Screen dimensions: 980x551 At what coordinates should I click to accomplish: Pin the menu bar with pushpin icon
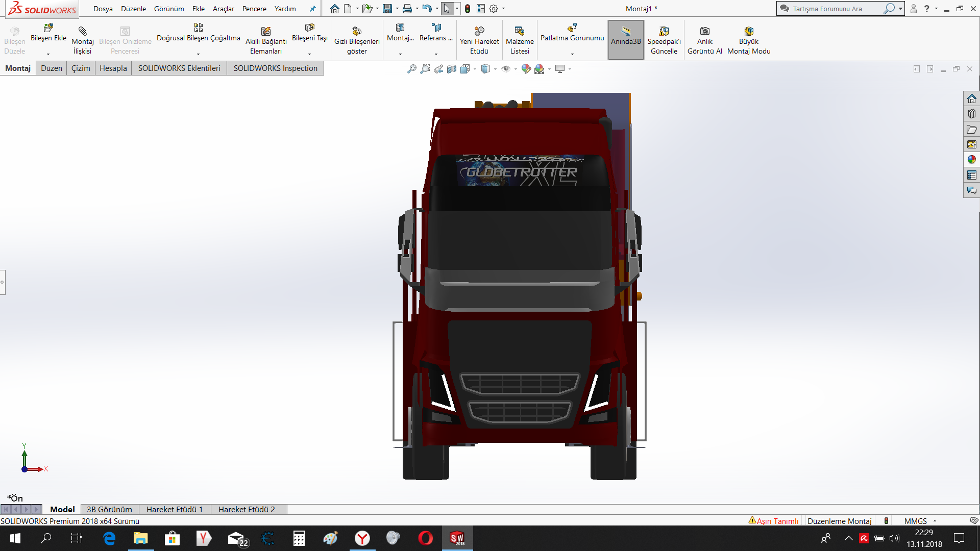(312, 9)
